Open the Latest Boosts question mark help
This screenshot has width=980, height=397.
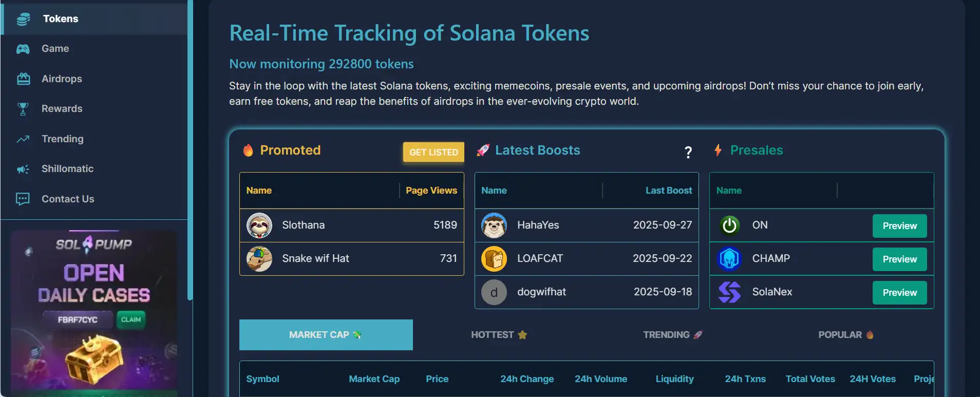click(x=688, y=152)
